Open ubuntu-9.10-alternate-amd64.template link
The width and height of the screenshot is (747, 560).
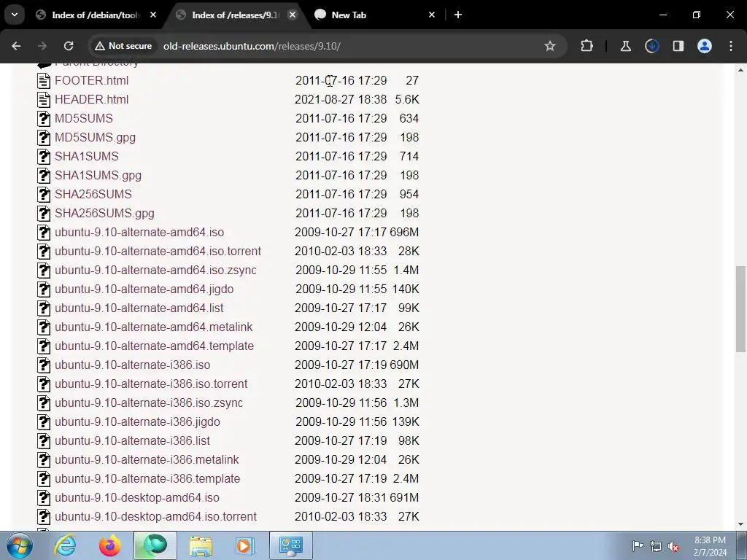[x=155, y=346]
